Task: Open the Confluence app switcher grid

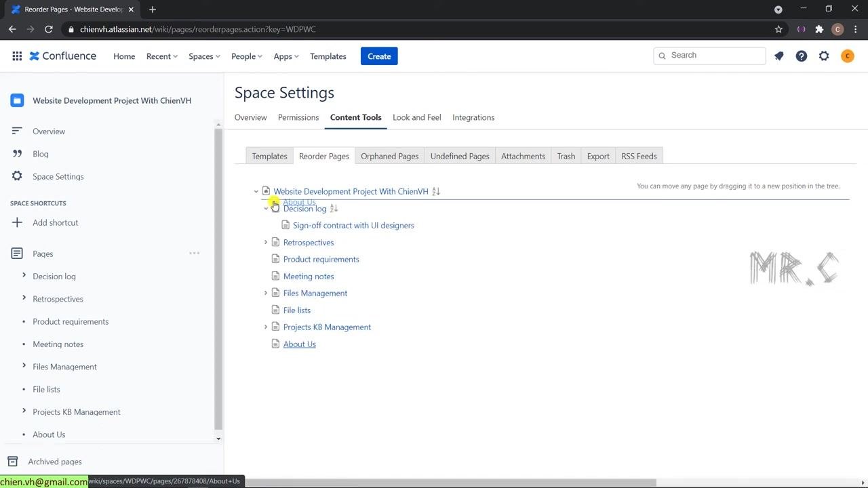Action: coord(17,56)
